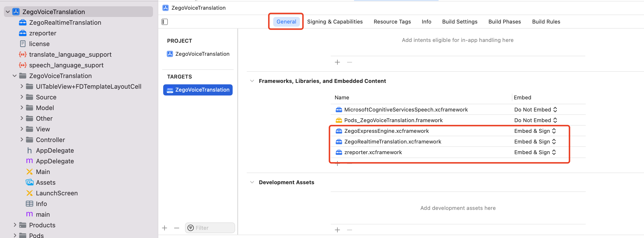Select the zreporter.xcframework row name

373,152
